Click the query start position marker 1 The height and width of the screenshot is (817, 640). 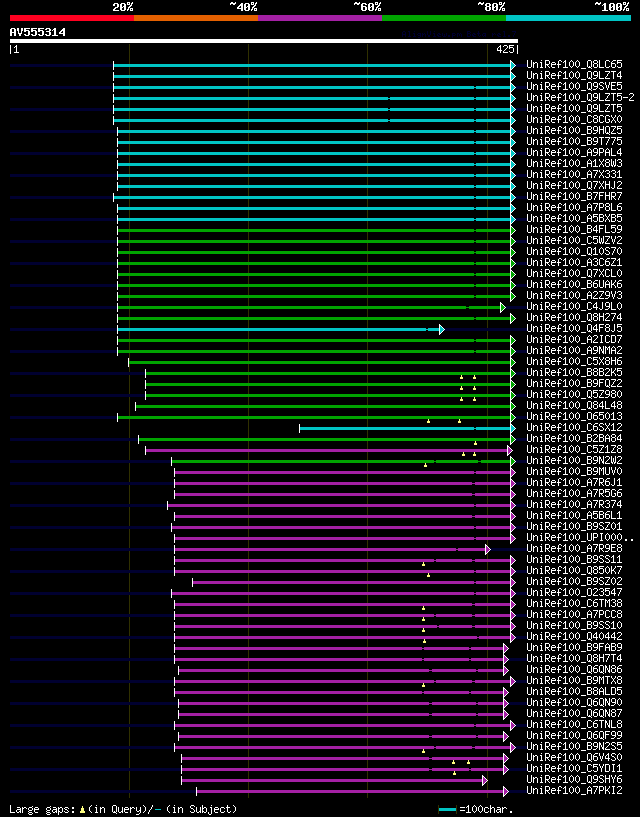(x=17, y=49)
